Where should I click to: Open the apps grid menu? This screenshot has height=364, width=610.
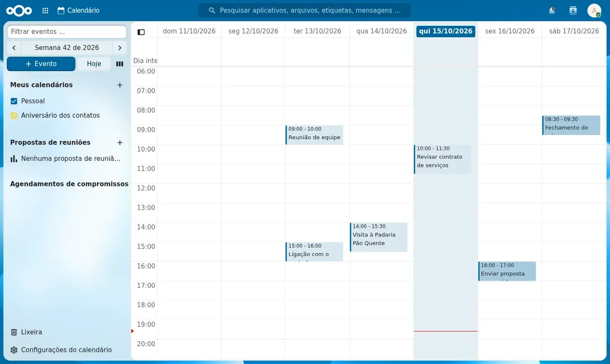click(45, 10)
